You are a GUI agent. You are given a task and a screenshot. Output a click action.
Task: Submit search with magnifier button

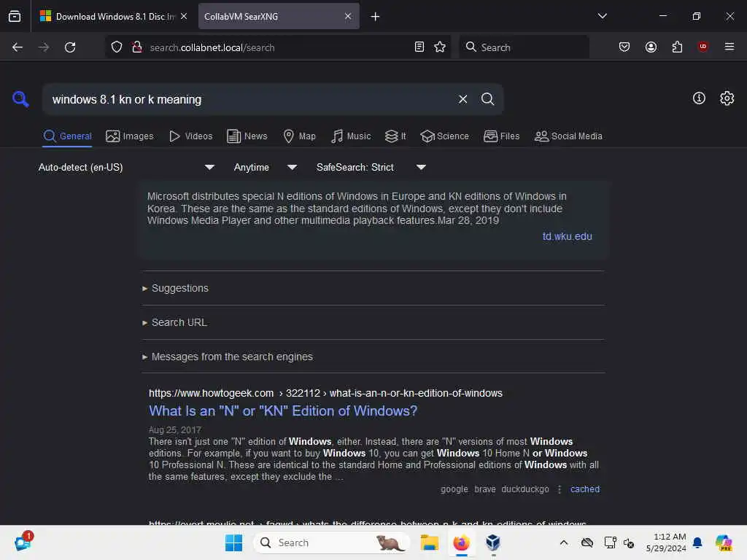[487, 99]
